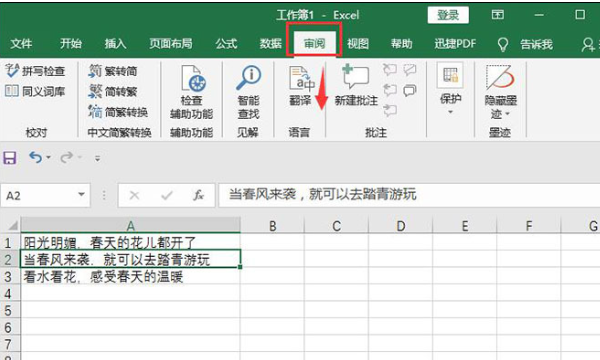Screen dimensions: 600x360
Task: Save the workbook from quick access toolbar
Action: (10, 158)
